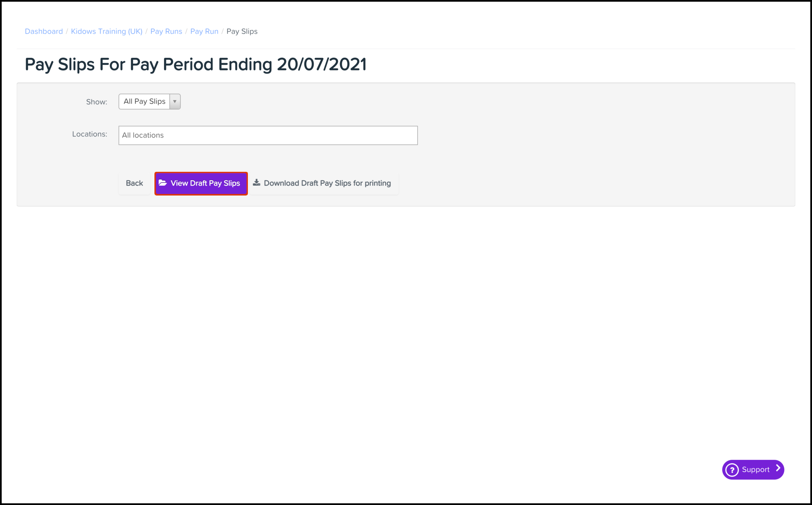Click the Pay Slips breadcrumb item
Image resolution: width=812 pixels, height=505 pixels.
tap(242, 31)
